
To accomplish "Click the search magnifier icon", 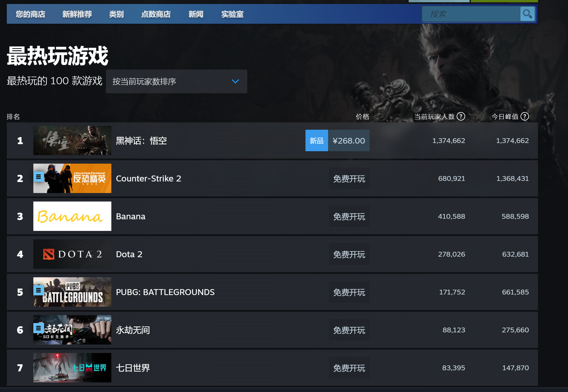I will 527,14.
